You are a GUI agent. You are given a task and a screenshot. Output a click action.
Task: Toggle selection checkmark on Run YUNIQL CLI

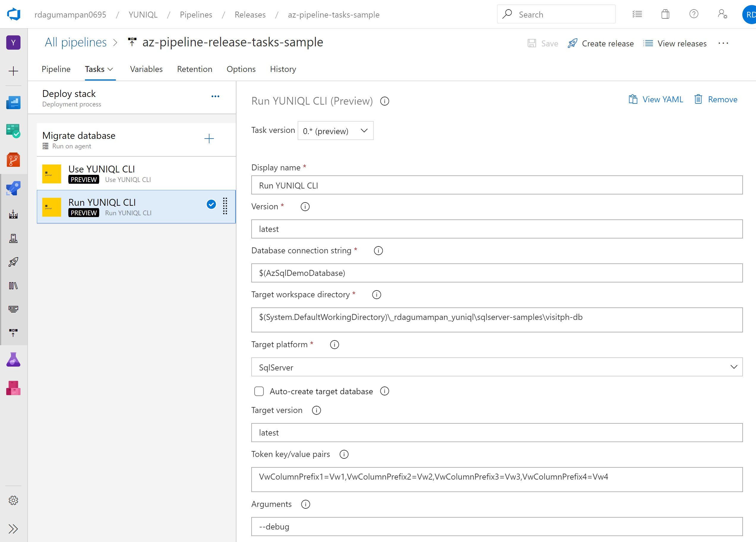pyautogui.click(x=211, y=204)
